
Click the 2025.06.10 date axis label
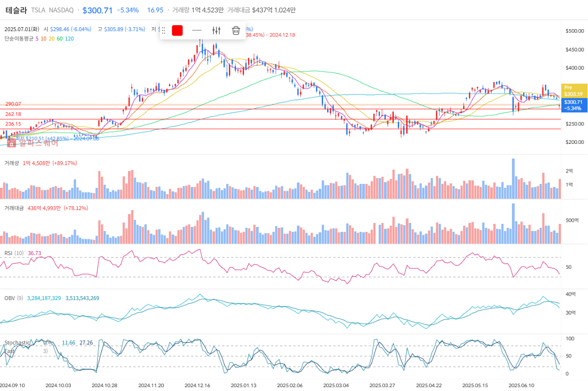521,386
